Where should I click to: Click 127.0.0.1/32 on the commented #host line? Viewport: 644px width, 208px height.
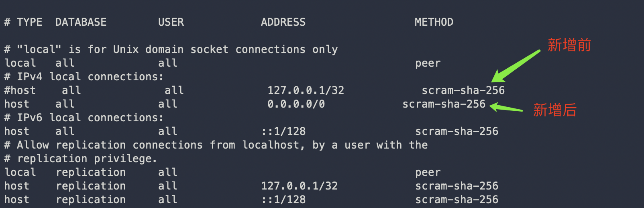pyautogui.click(x=306, y=90)
